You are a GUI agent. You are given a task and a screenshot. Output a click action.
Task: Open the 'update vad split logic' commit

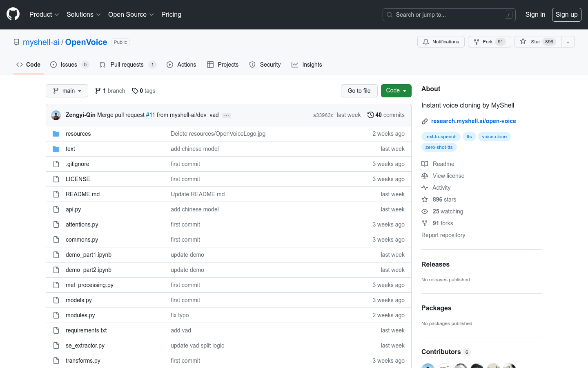coord(197,346)
